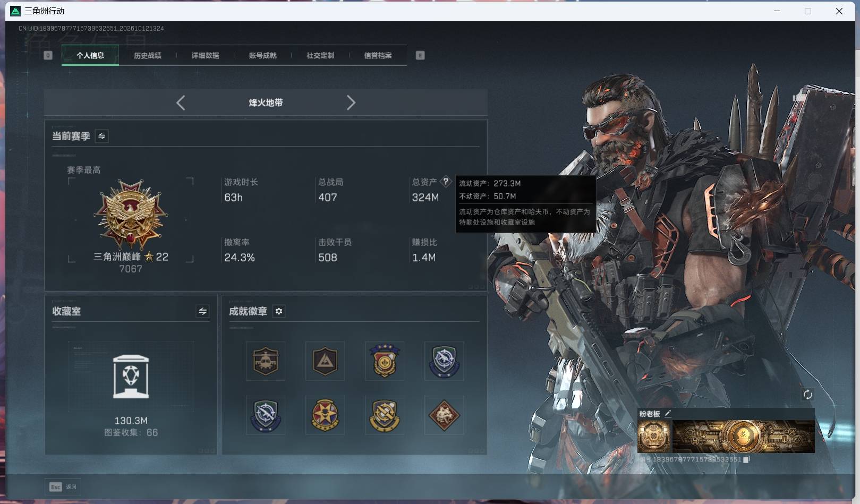
Task: Select the red star medal badge
Action: 325,415
